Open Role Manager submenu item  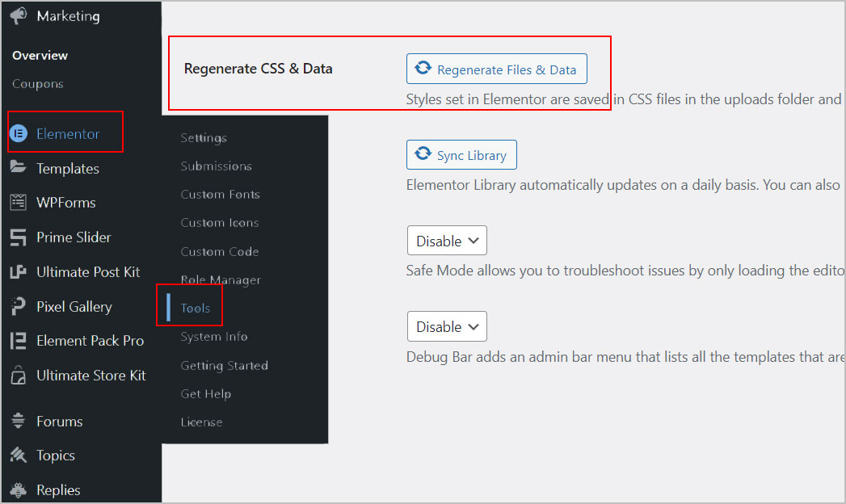221,279
